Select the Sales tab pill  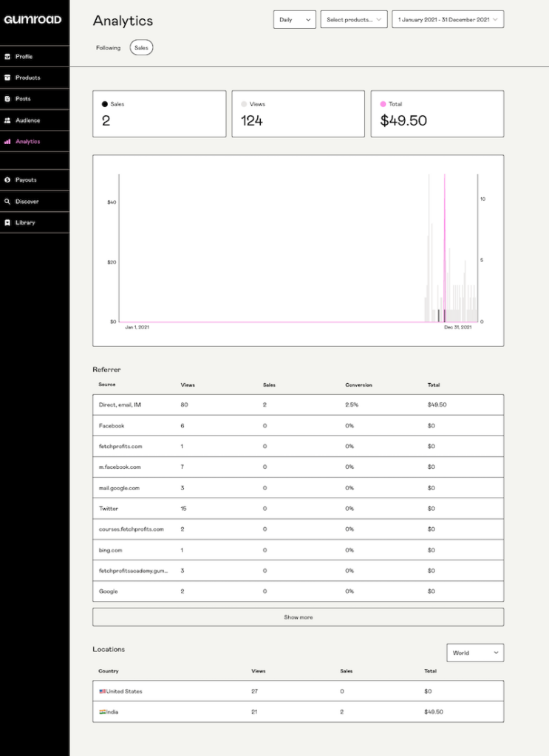141,48
